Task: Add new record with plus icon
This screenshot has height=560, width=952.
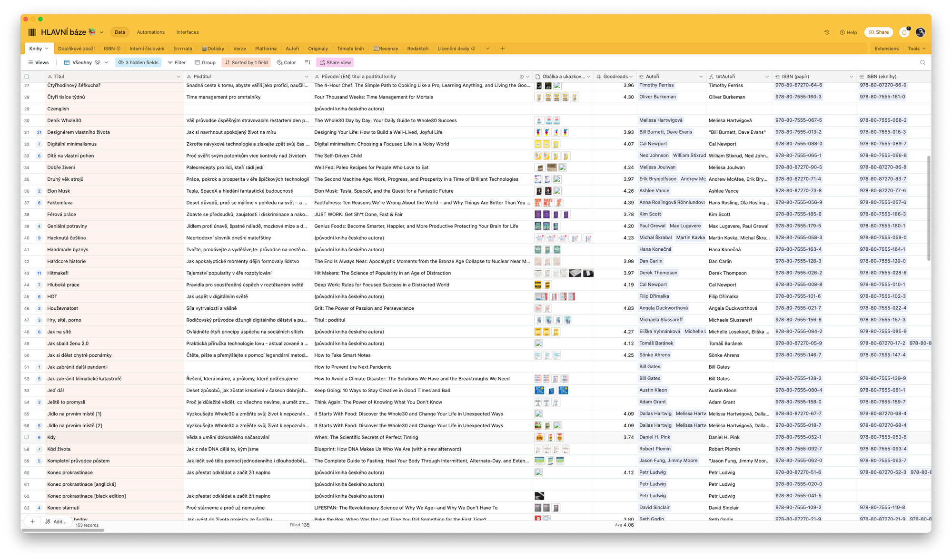Action: coord(32,521)
